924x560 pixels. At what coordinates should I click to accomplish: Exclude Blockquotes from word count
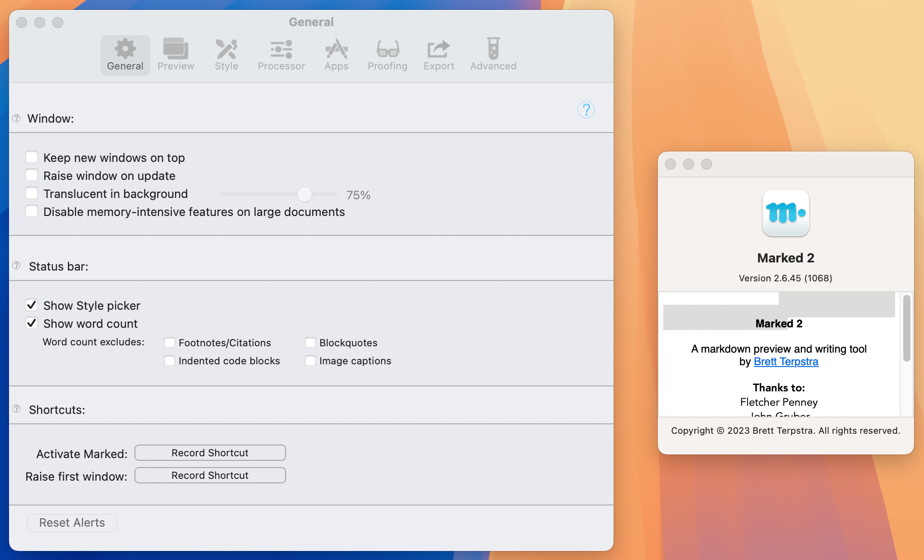coord(310,343)
